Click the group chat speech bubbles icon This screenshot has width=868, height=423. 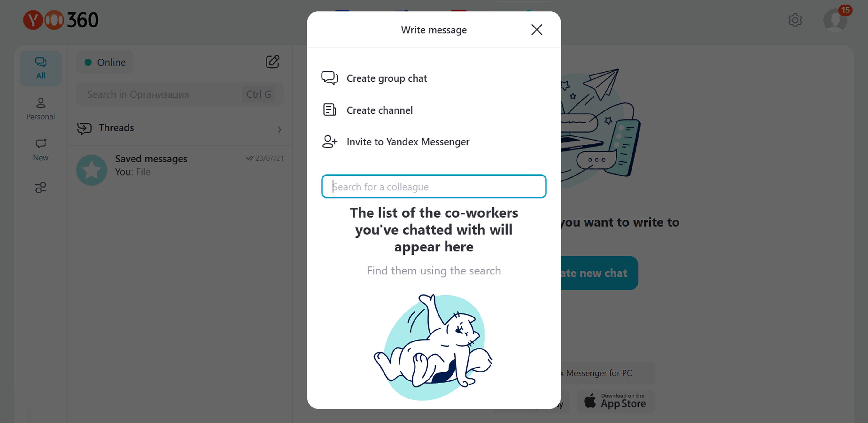329,78
